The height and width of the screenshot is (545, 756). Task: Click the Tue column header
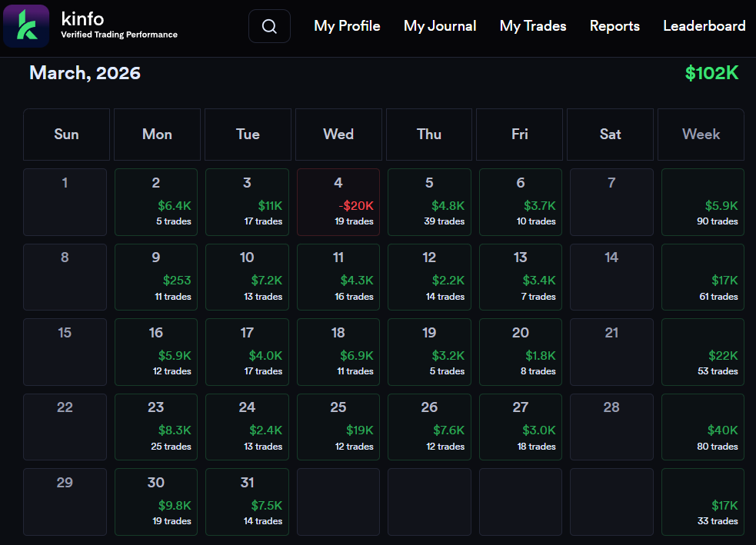click(x=248, y=135)
